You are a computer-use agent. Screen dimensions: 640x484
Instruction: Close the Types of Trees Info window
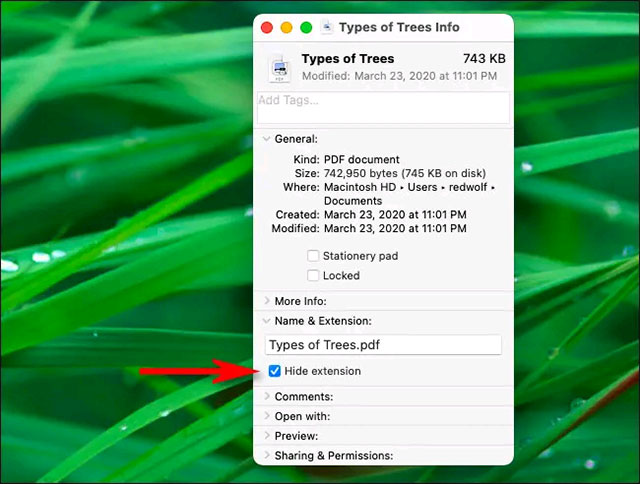tap(267, 27)
